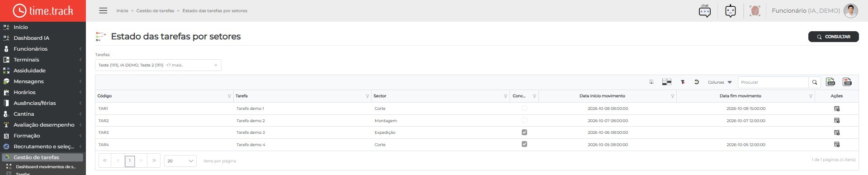Go to the first page arrow
Viewport: 868px width, 175px height.
105,161
